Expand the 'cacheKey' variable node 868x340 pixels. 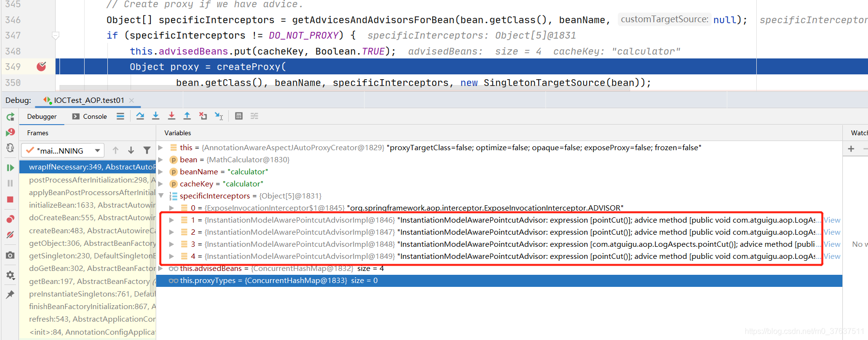pos(161,184)
